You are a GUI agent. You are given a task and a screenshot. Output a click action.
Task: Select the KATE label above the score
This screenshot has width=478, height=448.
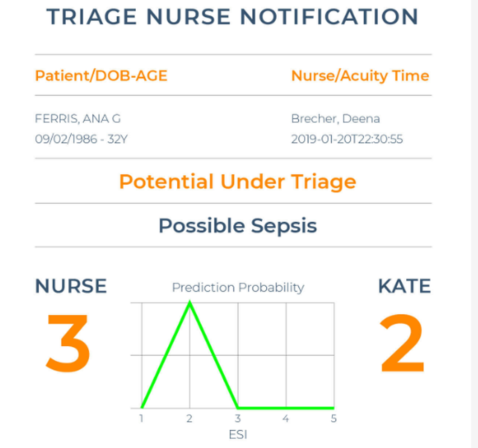(x=404, y=286)
